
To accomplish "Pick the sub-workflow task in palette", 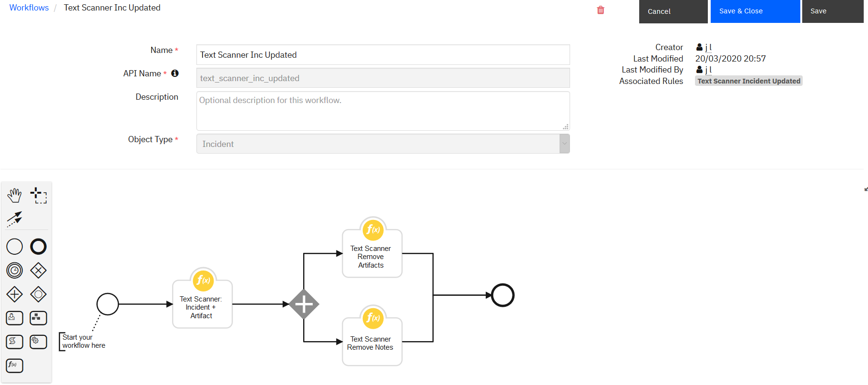I will pos(39,318).
